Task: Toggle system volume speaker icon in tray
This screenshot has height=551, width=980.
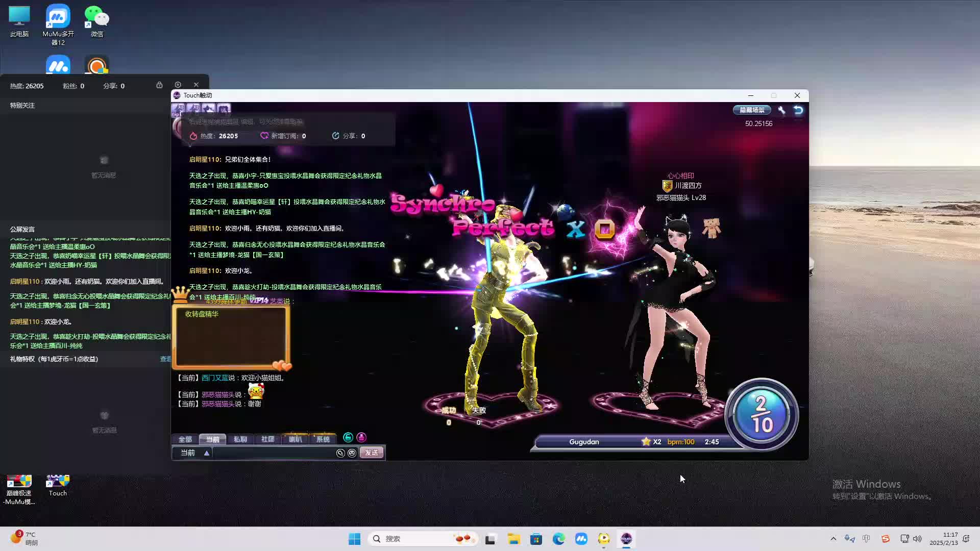Action: (x=917, y=539)
